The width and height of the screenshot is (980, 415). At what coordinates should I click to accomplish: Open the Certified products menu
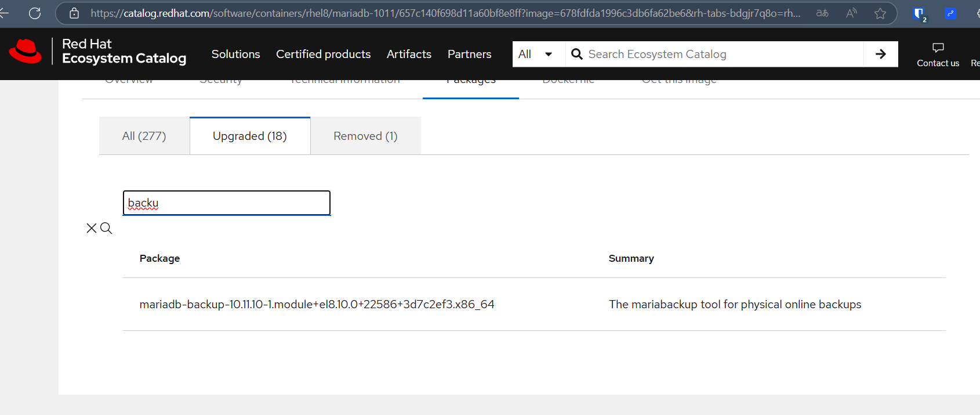pos(323,54)
